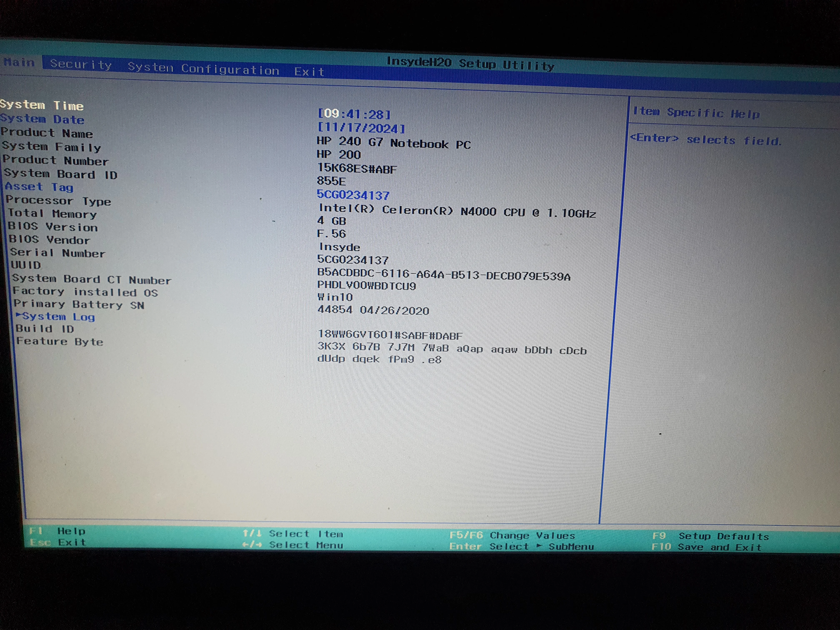
Task: Click the Win10 value
Action: tap(335, 297)
